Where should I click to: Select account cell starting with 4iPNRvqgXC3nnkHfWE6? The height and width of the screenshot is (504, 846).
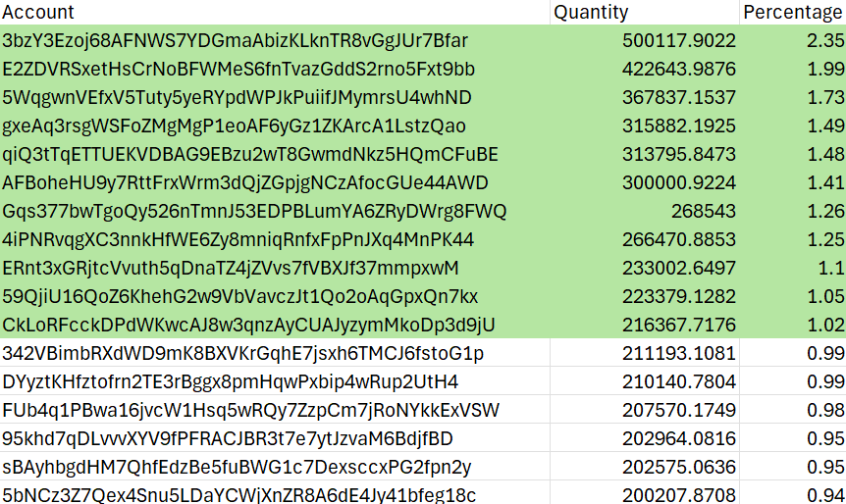275,239
